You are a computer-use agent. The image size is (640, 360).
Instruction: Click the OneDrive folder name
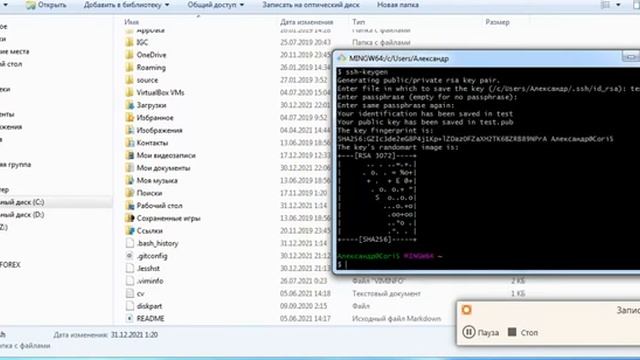[151, 55]
